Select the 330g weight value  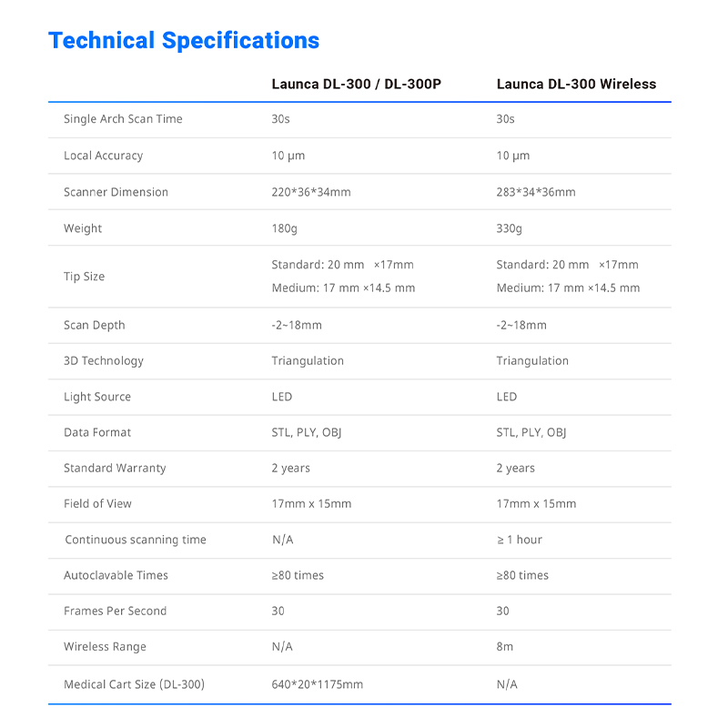[x=509, y=228]
